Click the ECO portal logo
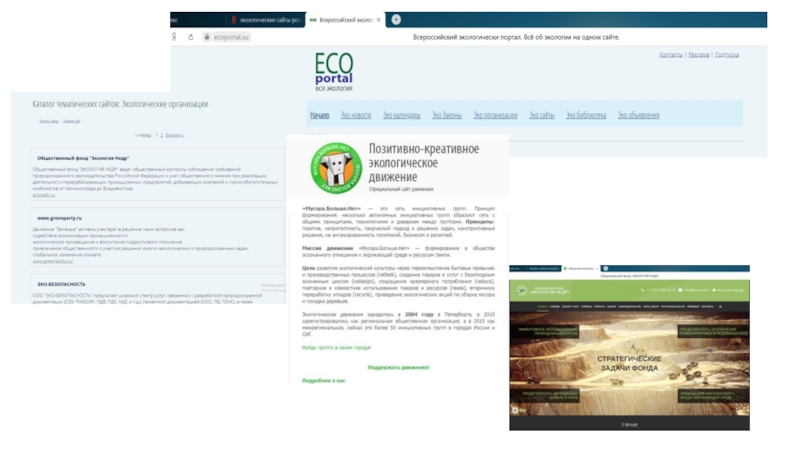The image size is (800, 450). pyautogui.click(x=334, y=71)
